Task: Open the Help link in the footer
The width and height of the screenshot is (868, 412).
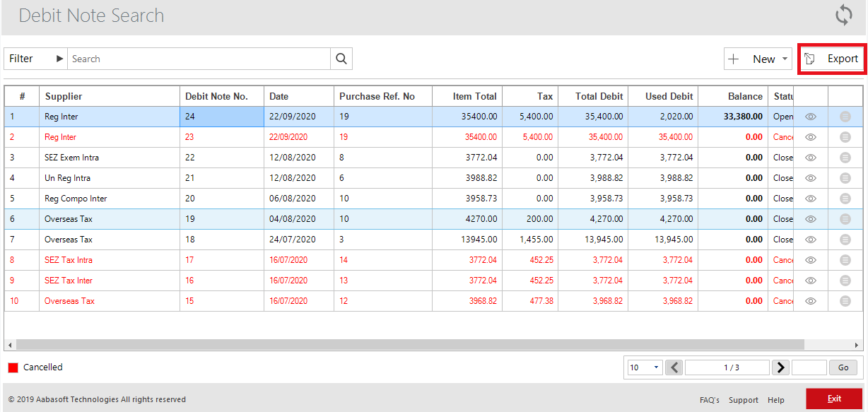Action: point(776,399)
